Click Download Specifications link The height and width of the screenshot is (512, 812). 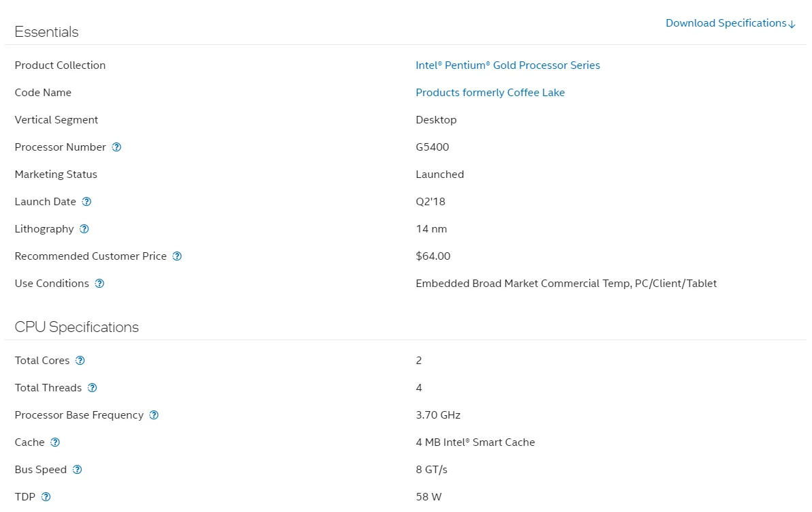(725, 23)
